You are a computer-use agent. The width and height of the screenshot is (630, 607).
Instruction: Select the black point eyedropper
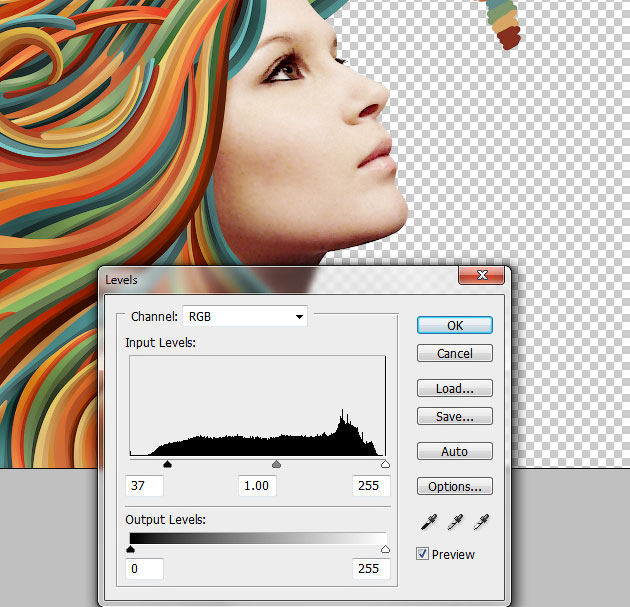429,522
